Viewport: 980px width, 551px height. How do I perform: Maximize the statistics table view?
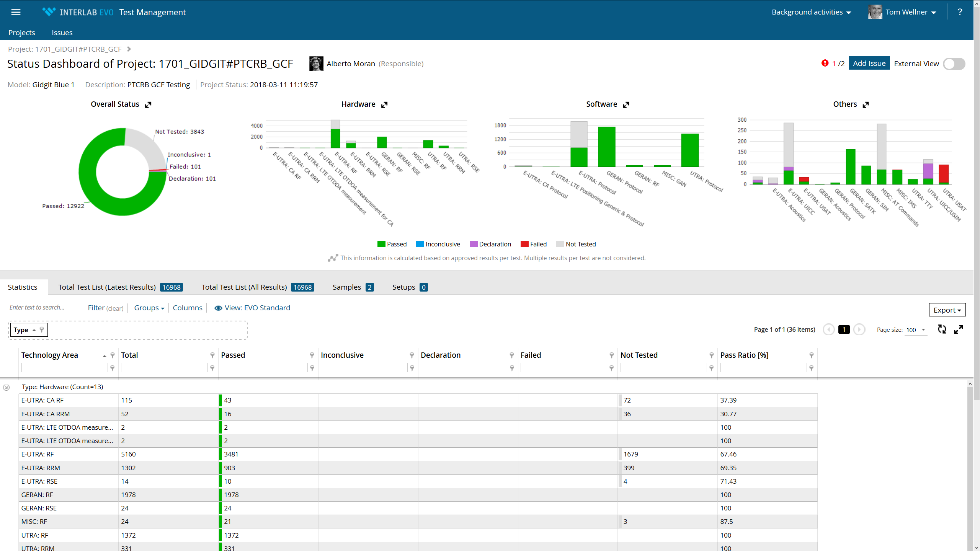pyautogui.click(x=959, y=329)
